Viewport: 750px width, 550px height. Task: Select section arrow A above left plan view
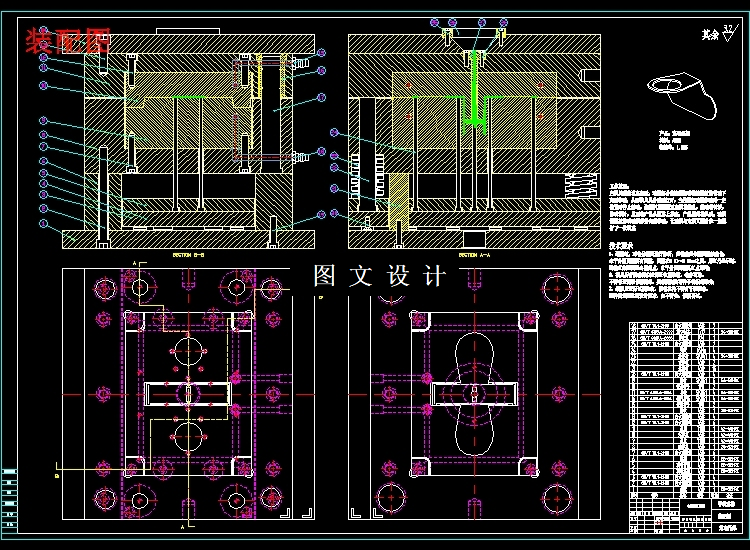click(x=139, y=264)
